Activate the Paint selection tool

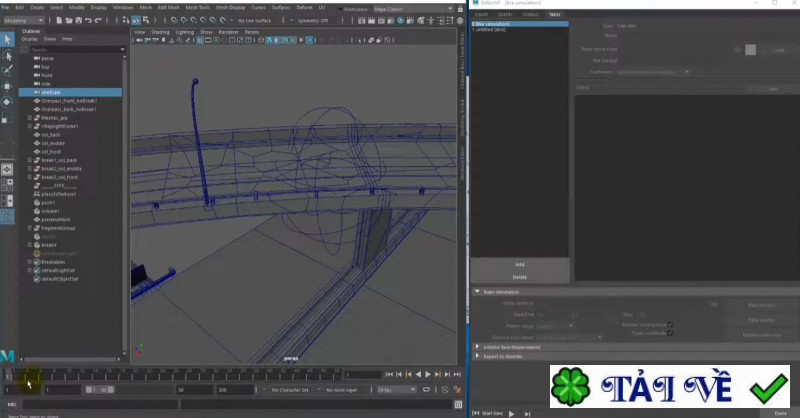click(x=7, y=70)
